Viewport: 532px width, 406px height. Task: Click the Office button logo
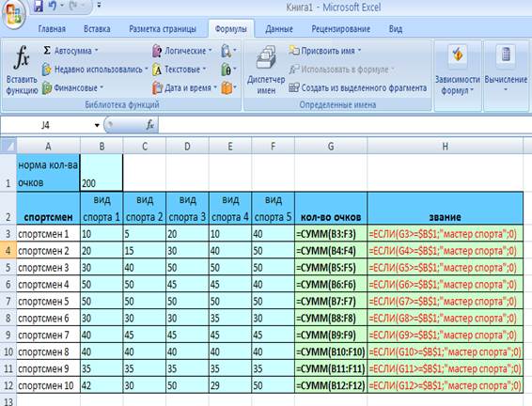pos(13,13)
